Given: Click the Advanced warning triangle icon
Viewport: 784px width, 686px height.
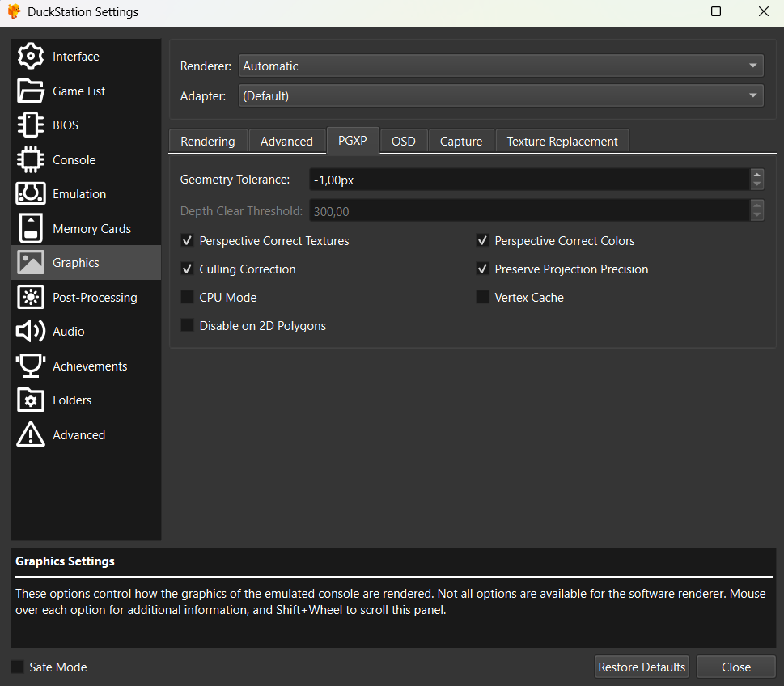Looking at the screenshot, I should click(31, 434).
